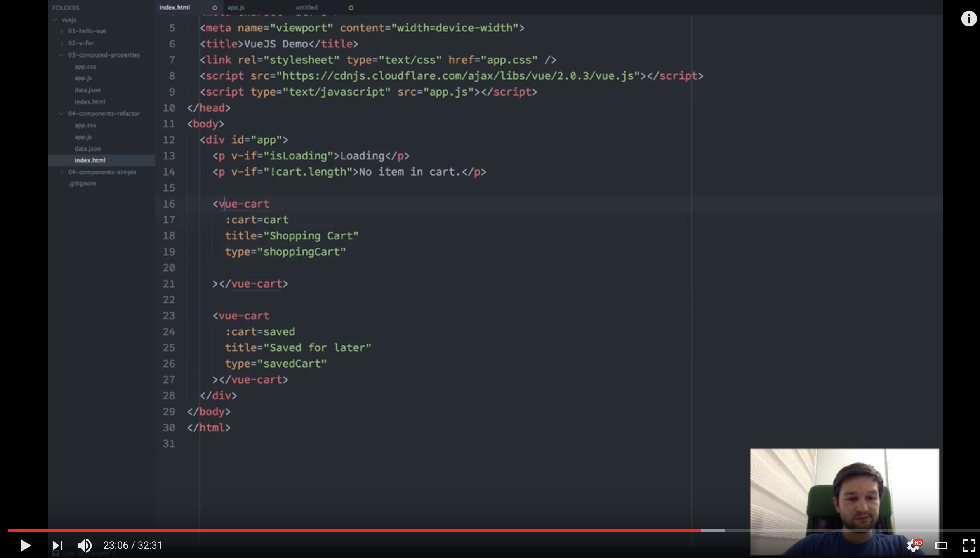Play the video
Image resolution: width=980 pixels, height=558 pixels.
(25, 545)
